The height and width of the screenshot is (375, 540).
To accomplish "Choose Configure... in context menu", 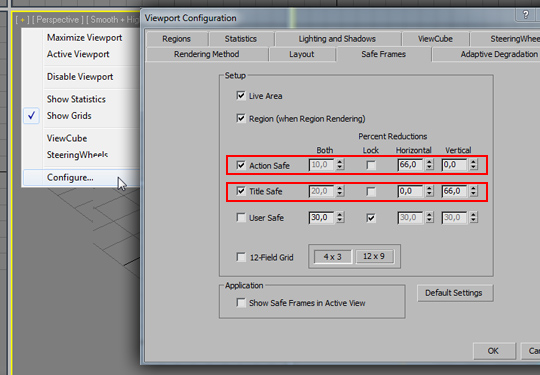I will tap(81, 177).
